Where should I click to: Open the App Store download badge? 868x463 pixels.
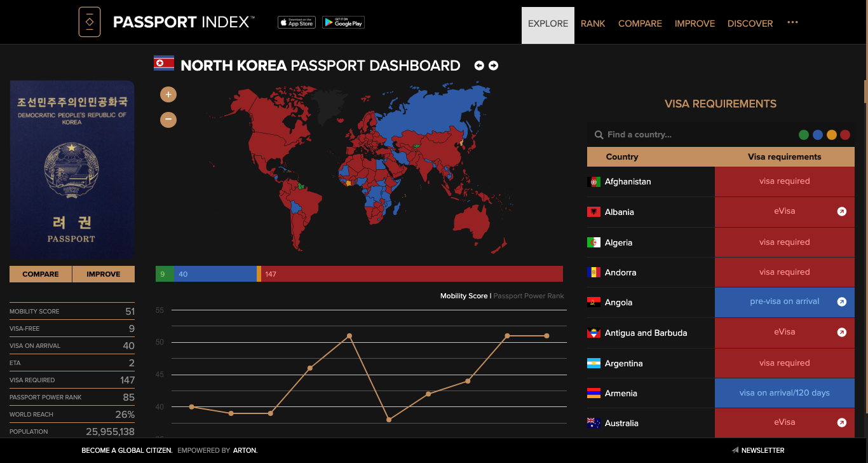pyautogui.click(x=297, y=22)
